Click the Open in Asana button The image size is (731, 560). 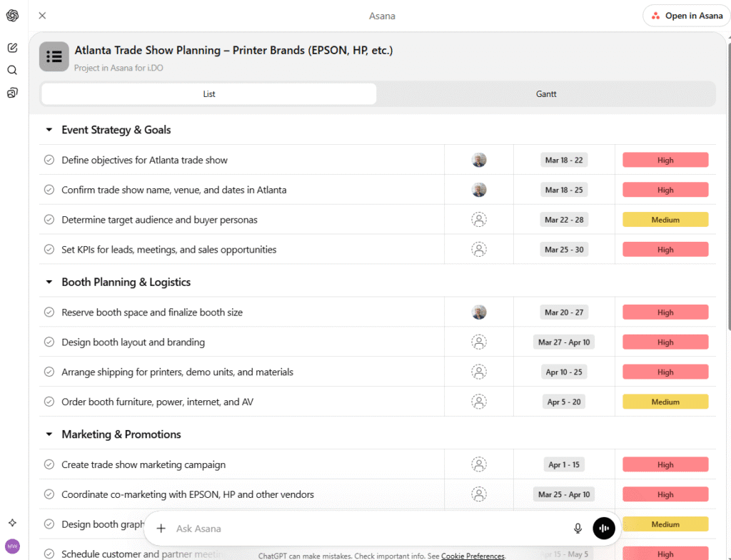[685, 15]
